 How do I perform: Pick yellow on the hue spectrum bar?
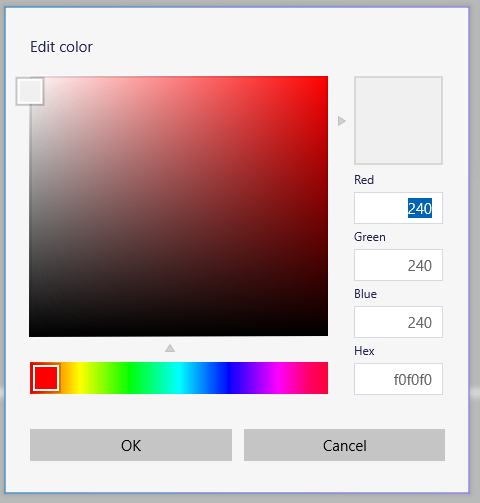[80, 378]
